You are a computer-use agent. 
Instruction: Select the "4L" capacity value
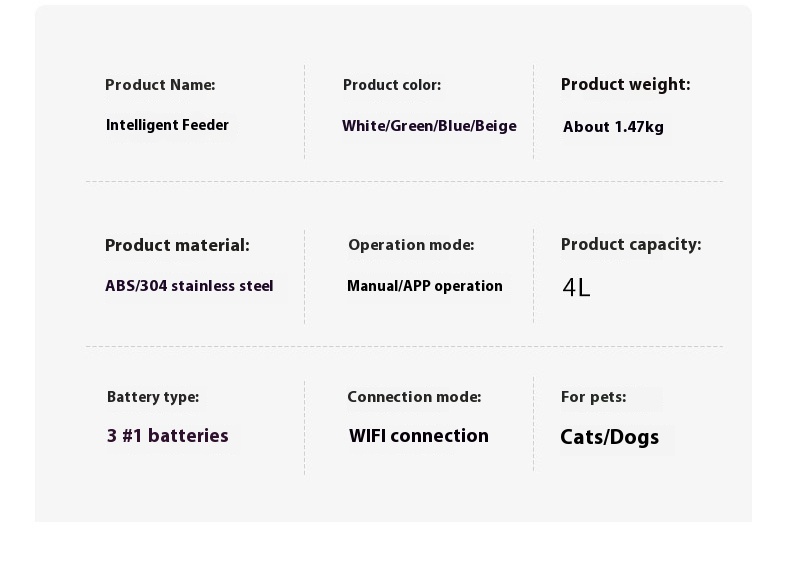click(577, 288)
